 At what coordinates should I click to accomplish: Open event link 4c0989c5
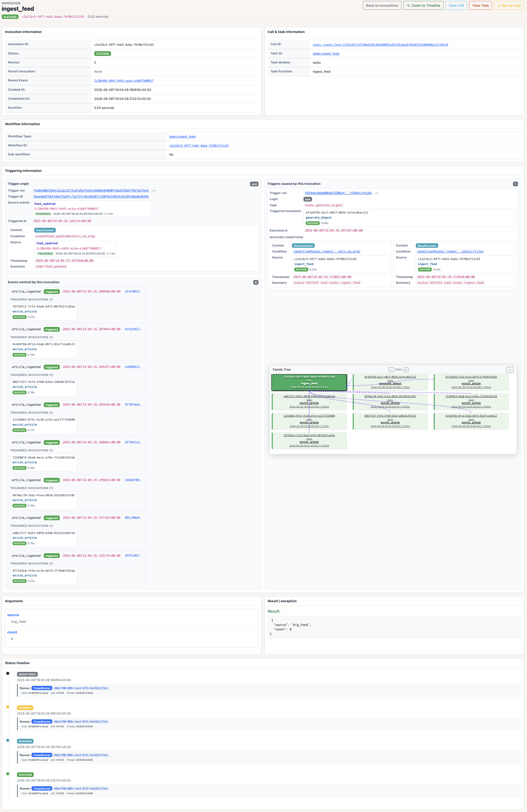point(133,367)
